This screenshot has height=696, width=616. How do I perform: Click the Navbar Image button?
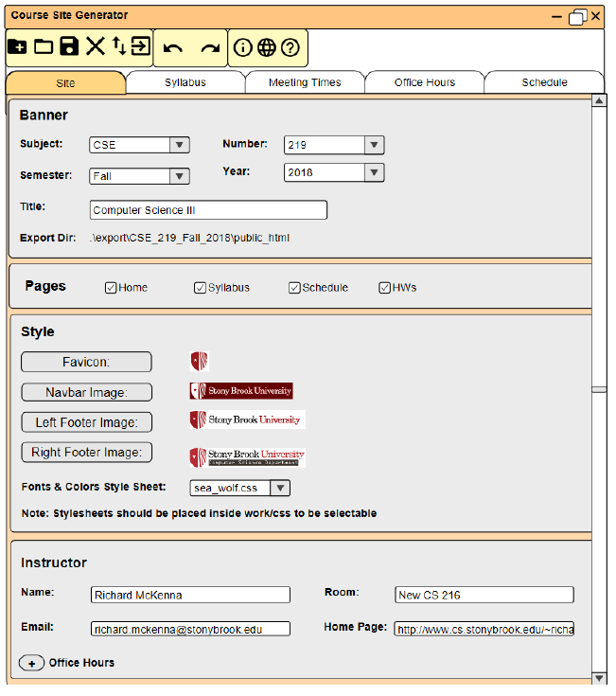click(x=86, y=393)
